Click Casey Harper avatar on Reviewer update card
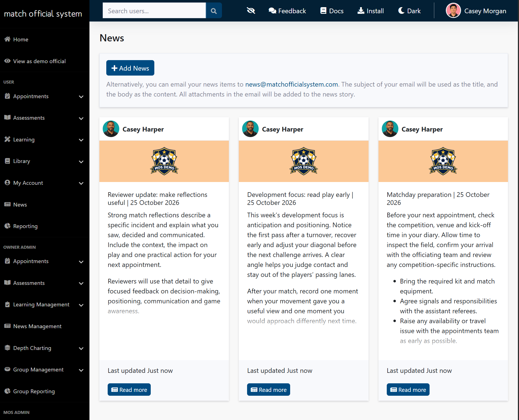Screen dimensions: 519x420 tap(111, 129)
